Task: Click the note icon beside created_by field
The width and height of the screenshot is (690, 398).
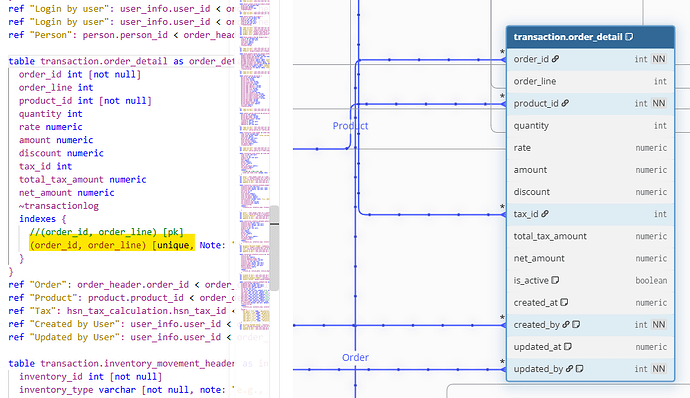Action: (x=576, y=324)
